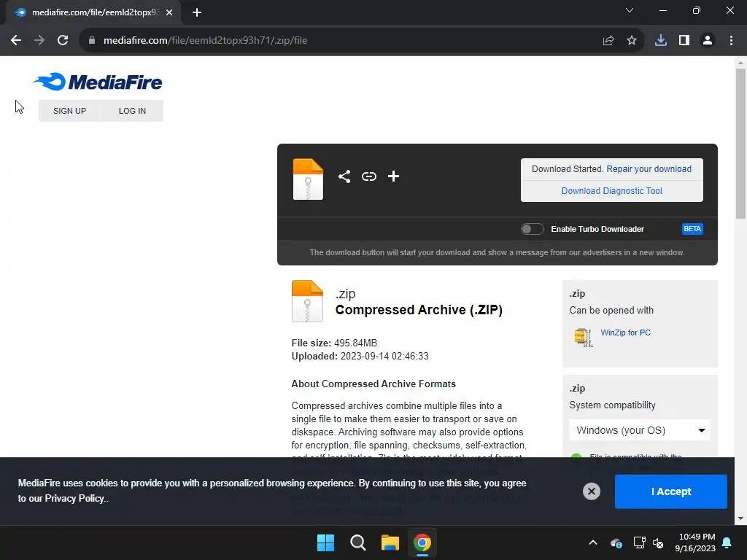
Task: Click the WinZip icon
Action: point(583,338)
